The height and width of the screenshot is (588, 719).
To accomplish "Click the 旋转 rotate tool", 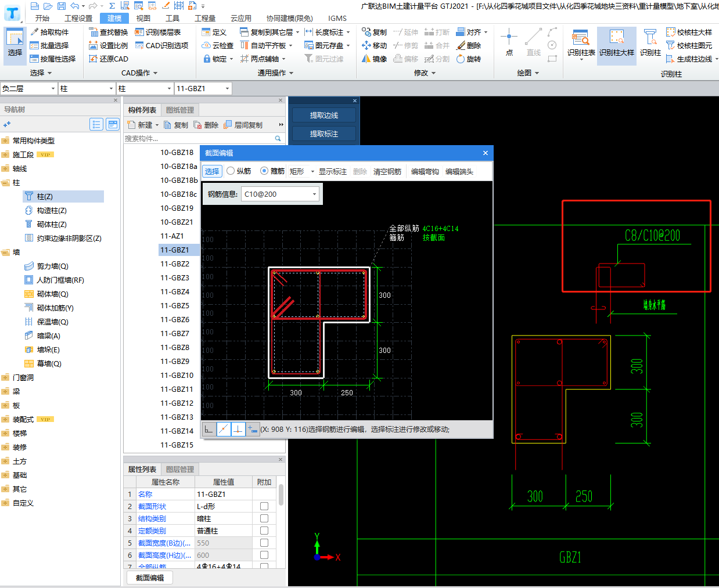I will coord(469,59).
